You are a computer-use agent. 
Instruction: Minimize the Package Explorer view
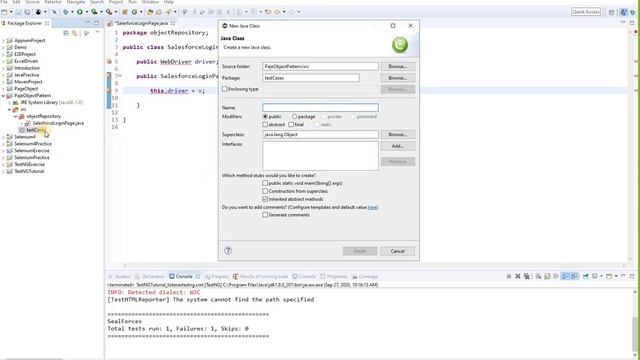[87, 23]
